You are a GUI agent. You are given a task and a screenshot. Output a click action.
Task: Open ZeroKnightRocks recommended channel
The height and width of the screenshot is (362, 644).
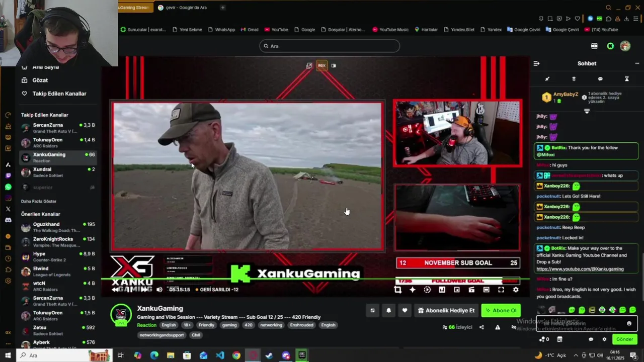click(x=58, y=242)
